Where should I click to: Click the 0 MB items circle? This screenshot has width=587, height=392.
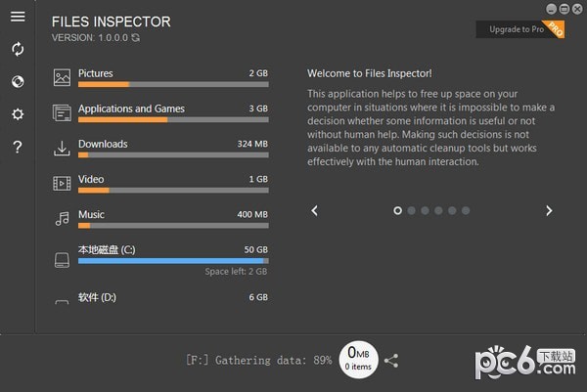[x=359, y=358]
